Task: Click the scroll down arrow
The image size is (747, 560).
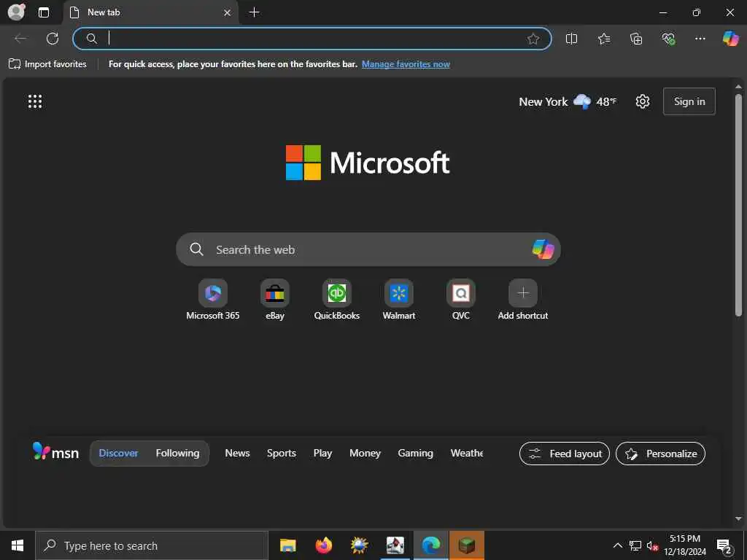Action: click(x=738, y=518)
